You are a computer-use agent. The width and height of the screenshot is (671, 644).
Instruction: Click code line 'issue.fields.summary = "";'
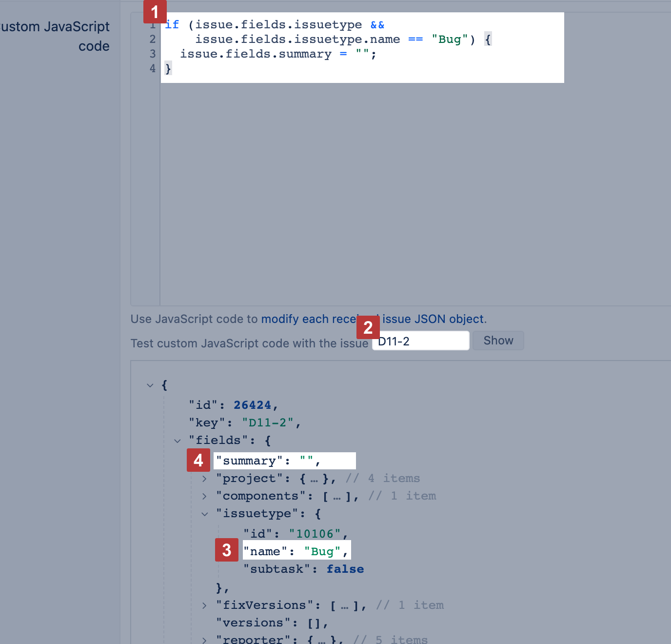click(x=278, y=54)
